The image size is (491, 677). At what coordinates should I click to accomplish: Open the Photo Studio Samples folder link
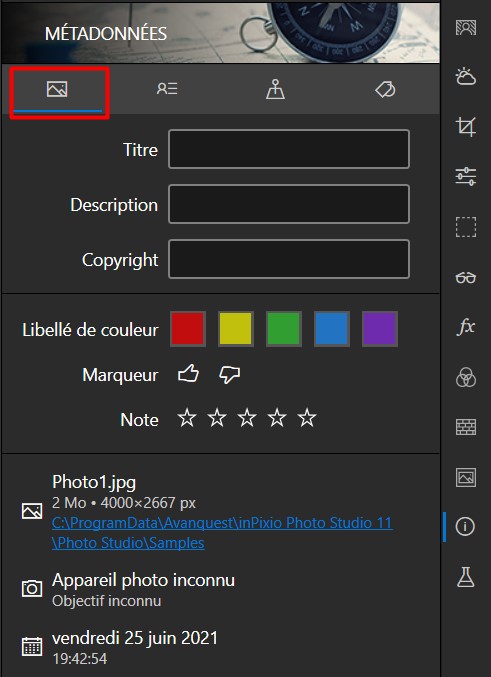[222, 533]
